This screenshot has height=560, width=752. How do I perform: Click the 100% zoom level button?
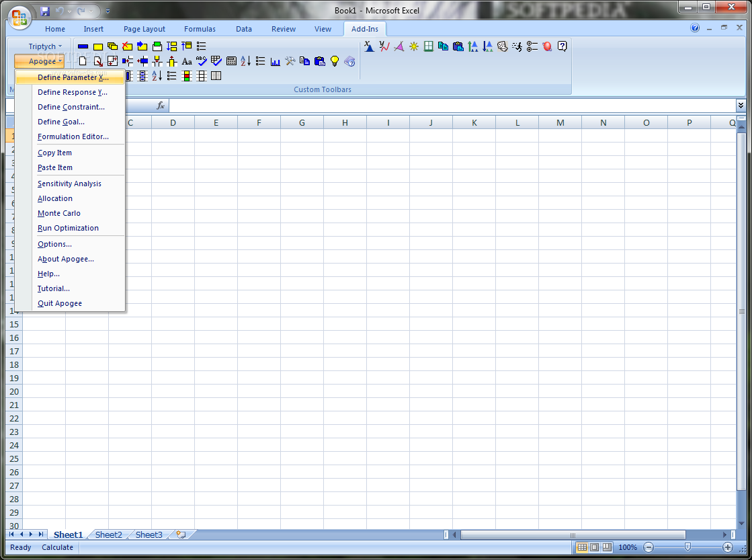627,547
